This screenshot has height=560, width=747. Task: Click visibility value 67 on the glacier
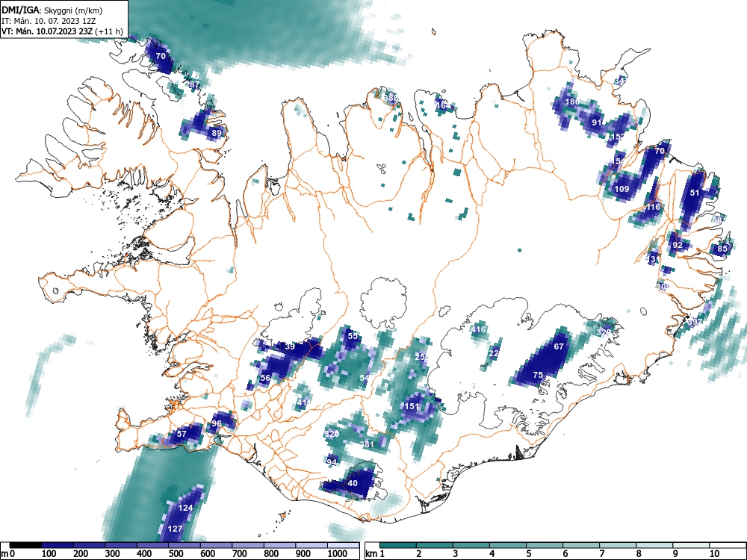click(x=559, y=346)
